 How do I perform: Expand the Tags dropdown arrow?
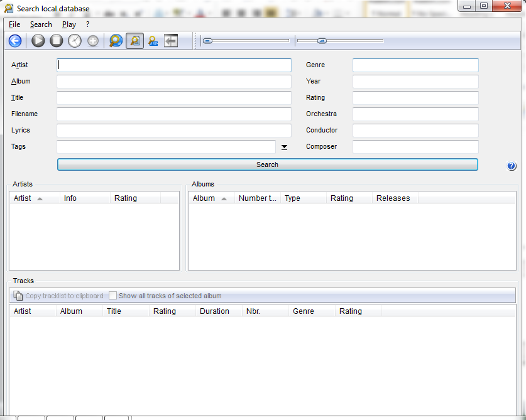coord(284,147)
